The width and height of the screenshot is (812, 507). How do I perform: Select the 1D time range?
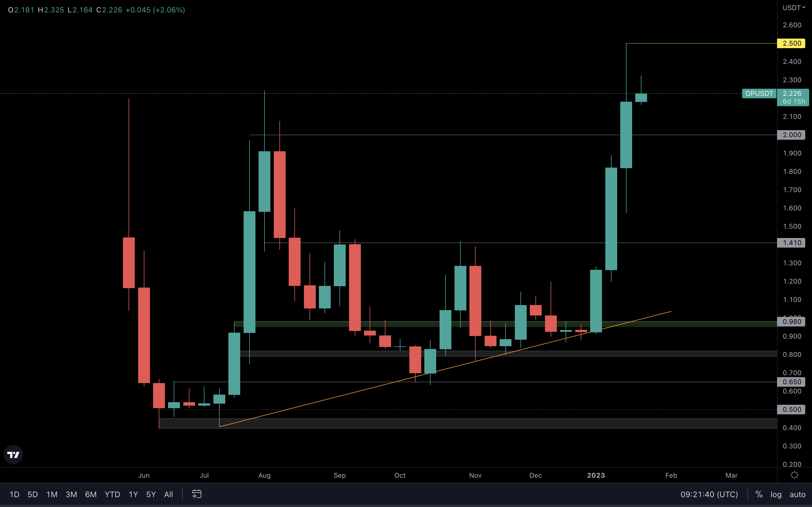tap(14, 494)
